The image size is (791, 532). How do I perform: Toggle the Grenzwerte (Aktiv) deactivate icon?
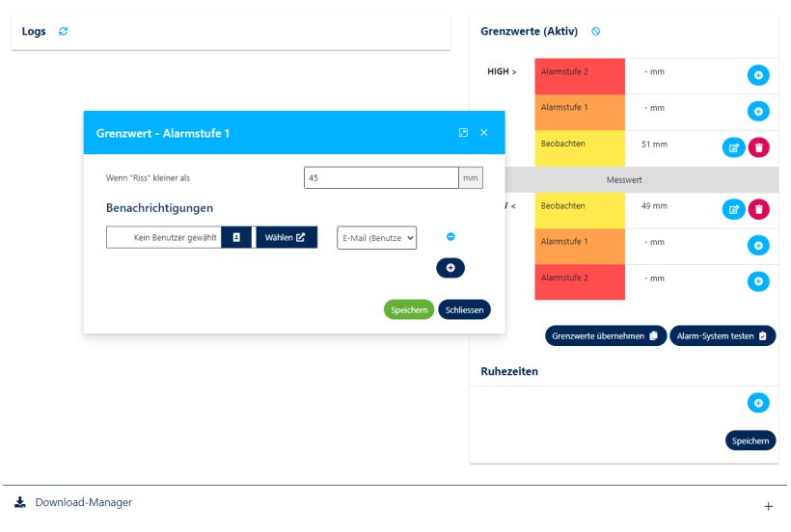click(x=595, y=32)
